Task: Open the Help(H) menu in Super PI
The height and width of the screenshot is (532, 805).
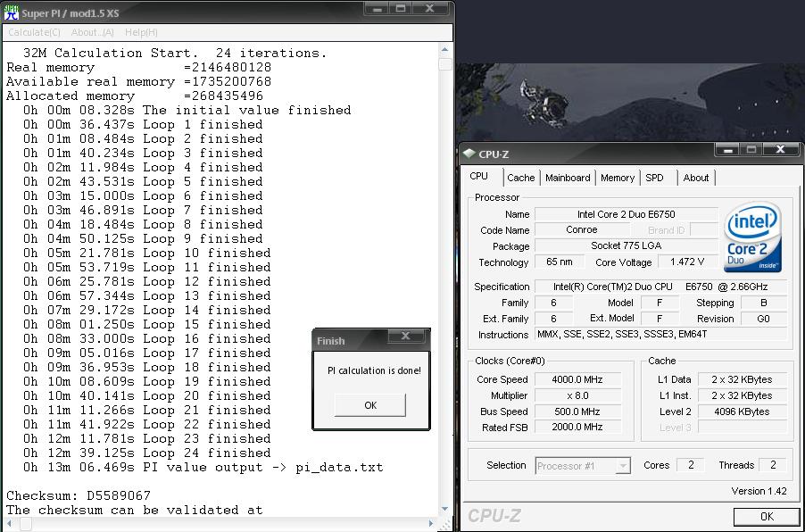Action: (x=141, y=32)
